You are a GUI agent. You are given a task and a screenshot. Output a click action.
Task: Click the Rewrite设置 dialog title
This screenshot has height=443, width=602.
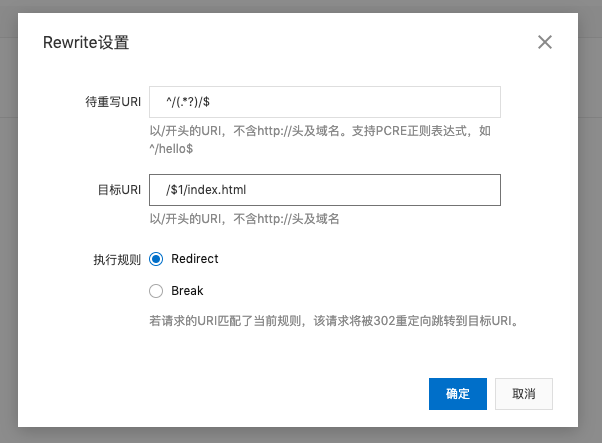[85, 43]
